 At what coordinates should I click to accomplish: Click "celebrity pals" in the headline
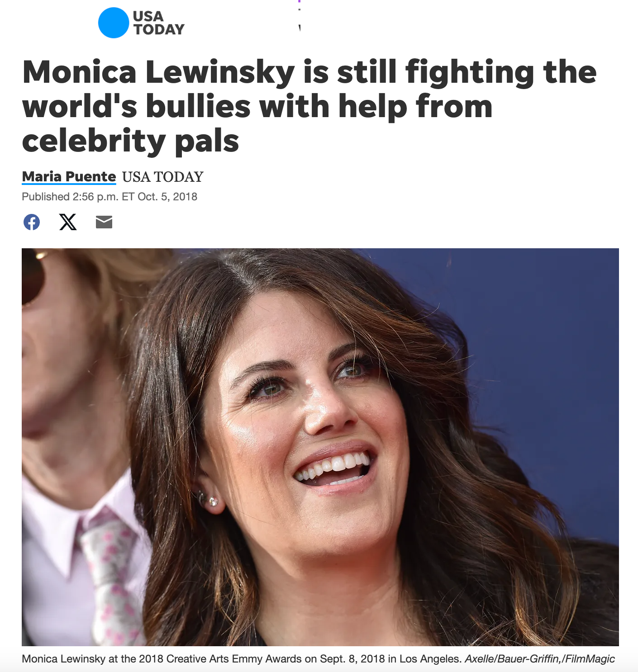tap(130, 141)
